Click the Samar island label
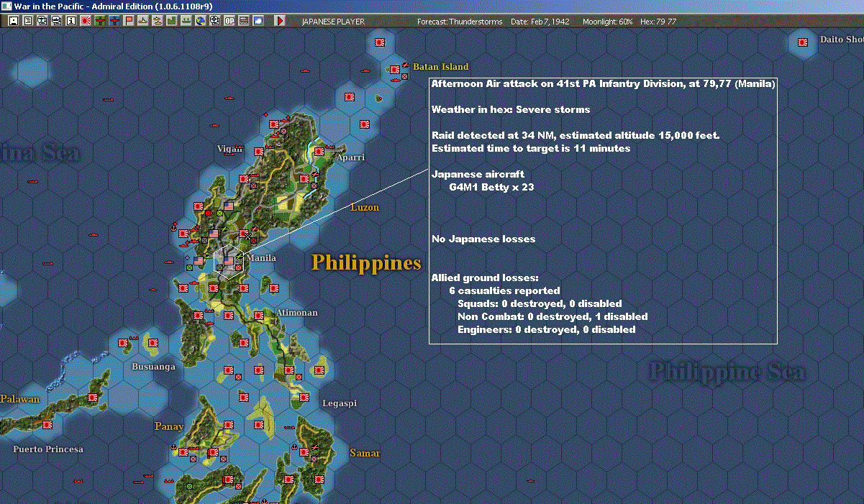The image size is (864, 504). pos(365,453)
